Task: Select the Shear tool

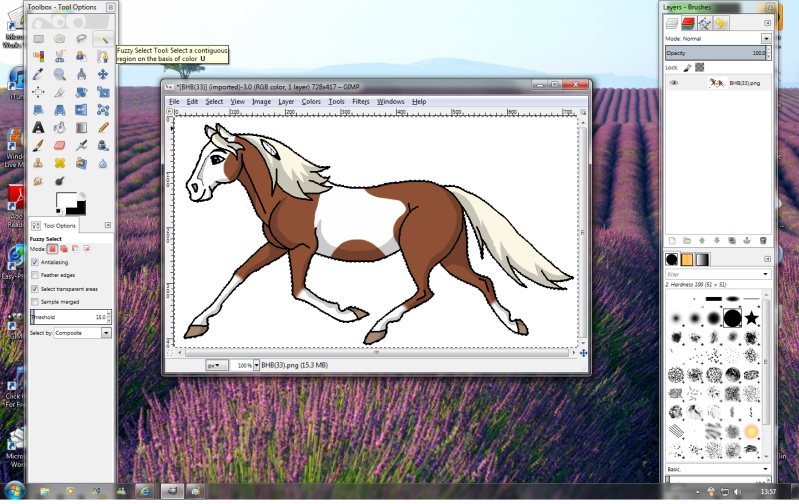Action: click(x=38, y=110)
